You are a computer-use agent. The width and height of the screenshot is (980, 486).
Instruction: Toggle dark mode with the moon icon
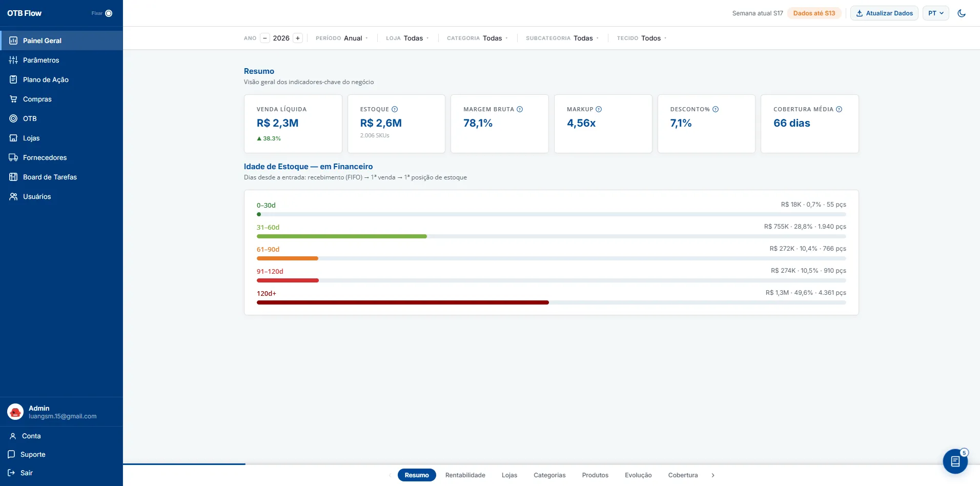click(x=962, y=13)
